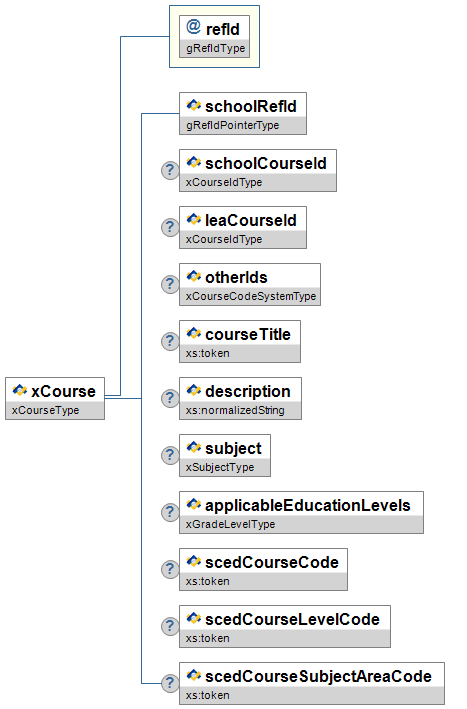Select the scedCourseSubjectAreaCode element box

312,683
